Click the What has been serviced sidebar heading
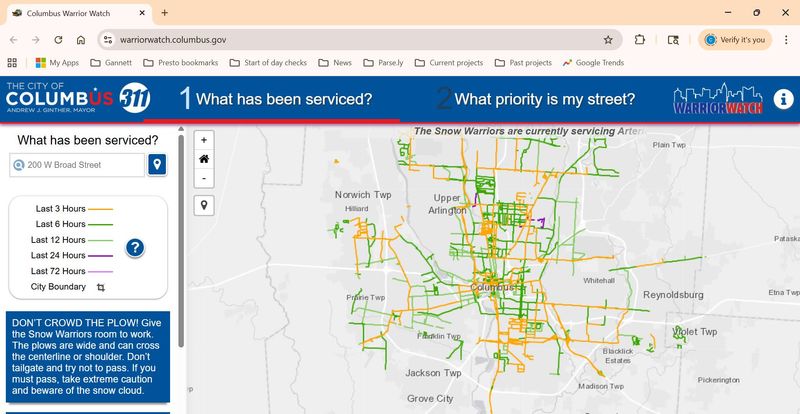This screenshot has height=414, width=800. [88, 140]
